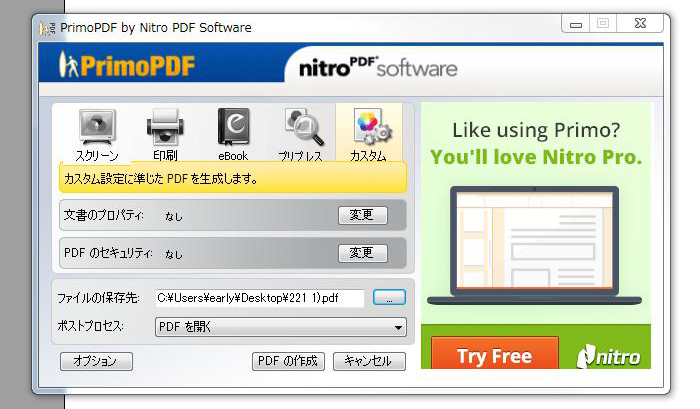The image size is (700, 409).
Task: Close the PrimoPDF window
Action: 637,23
